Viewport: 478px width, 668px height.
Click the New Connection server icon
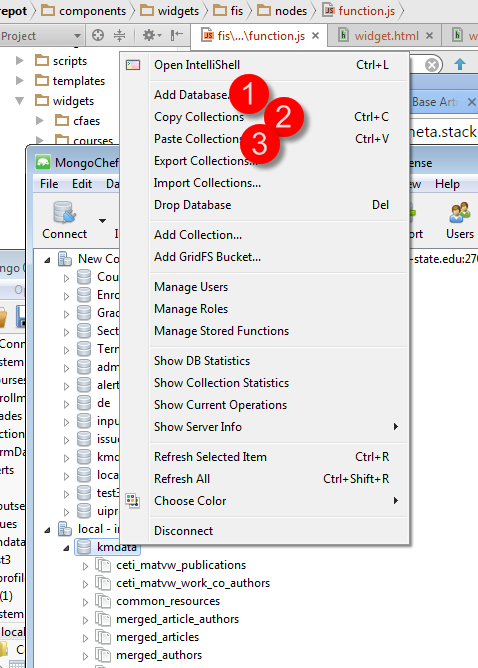pos(65,259)
